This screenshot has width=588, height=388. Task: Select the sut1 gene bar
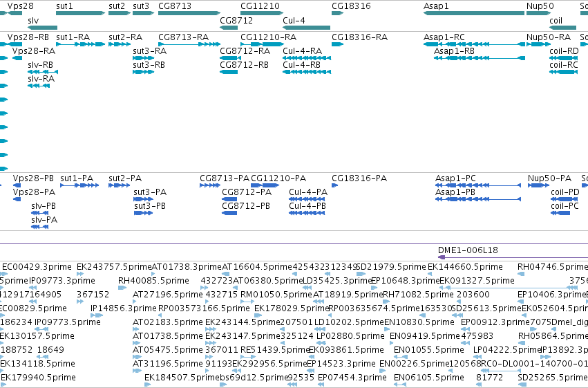[x=80, y=13]
